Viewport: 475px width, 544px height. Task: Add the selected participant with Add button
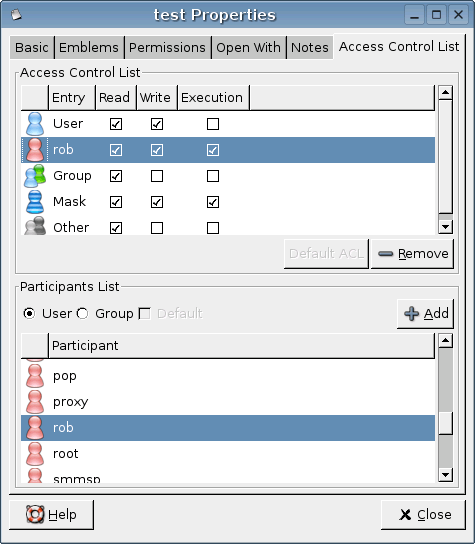[x=425, y=314]
